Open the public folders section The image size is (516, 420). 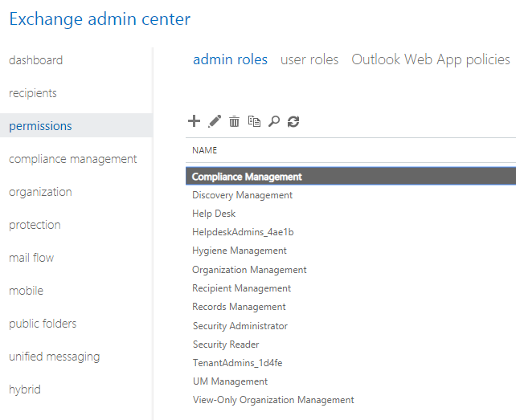coord(43,324)
